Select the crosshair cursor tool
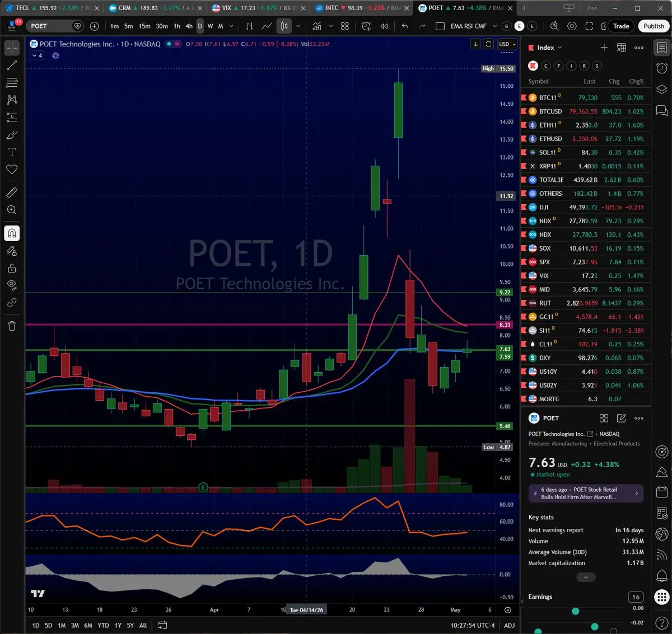The height and width of the screenshot is (634, 672). coord(12,48)
